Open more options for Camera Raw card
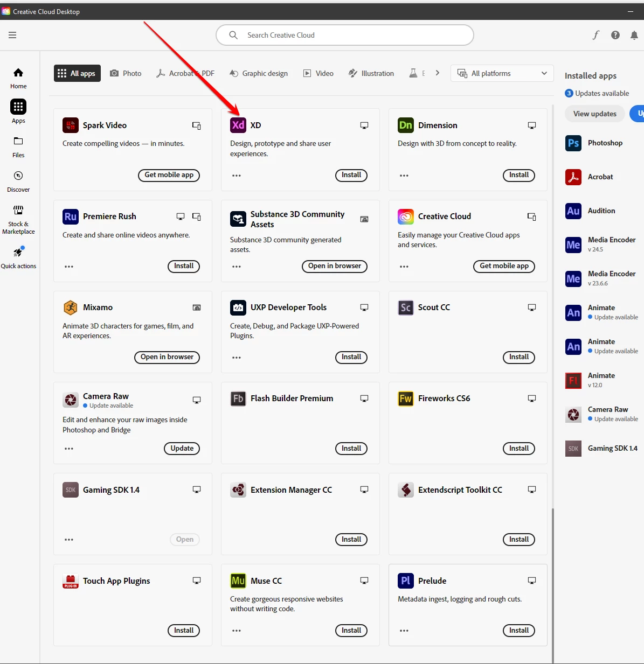This screenshot has width=644, height=664. [69, 449]
